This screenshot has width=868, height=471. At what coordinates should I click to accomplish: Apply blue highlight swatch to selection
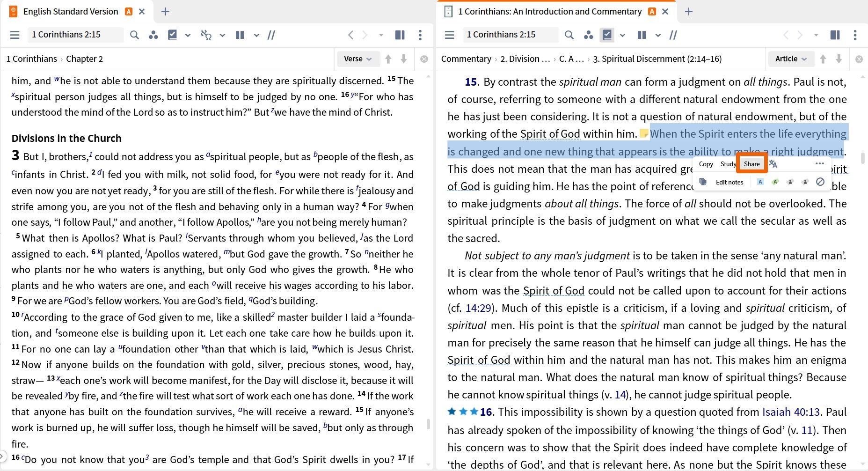click(x=760, y=182)
